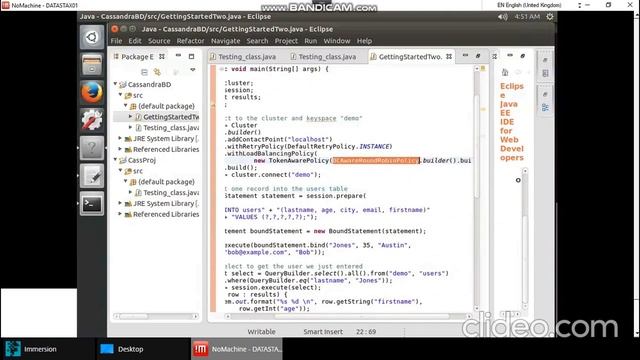Open the Package Explorer view menu arrow
This screenshot has height=360, width=640.
[193, 70]
